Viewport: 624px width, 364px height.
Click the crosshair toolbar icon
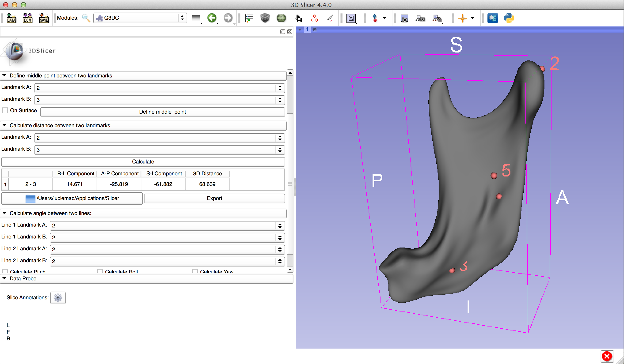462,18
